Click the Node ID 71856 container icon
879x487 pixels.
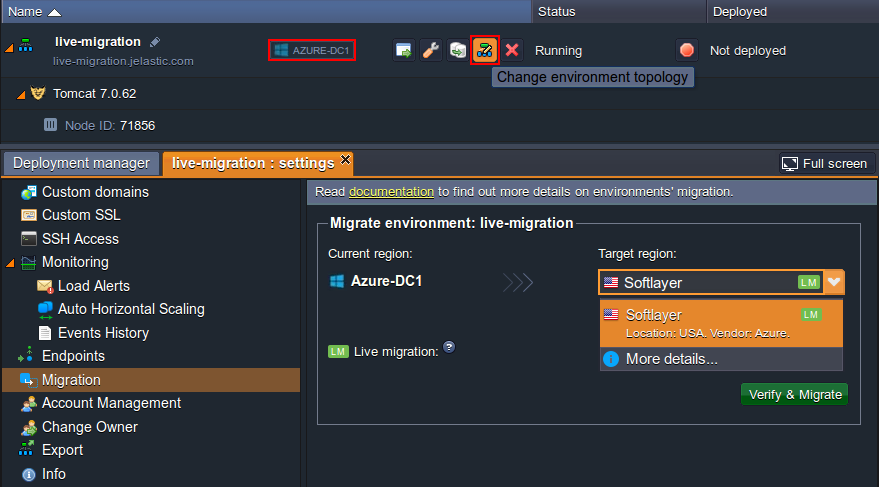coord(50,124)
